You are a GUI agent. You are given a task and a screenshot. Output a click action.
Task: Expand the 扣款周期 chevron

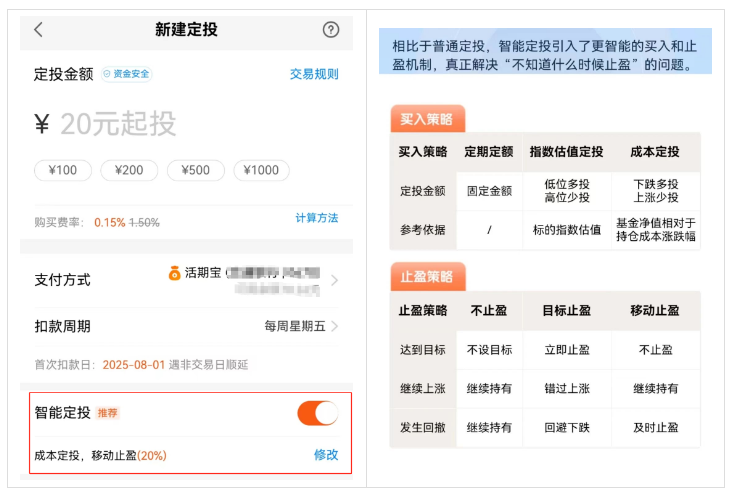[x=335, y=326]
